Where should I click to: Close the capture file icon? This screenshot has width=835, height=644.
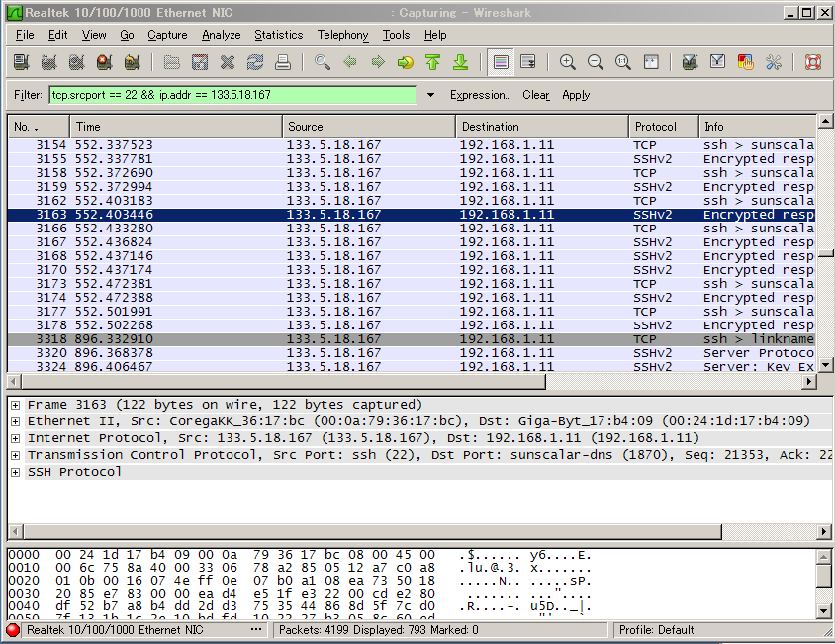coord(228,62)
